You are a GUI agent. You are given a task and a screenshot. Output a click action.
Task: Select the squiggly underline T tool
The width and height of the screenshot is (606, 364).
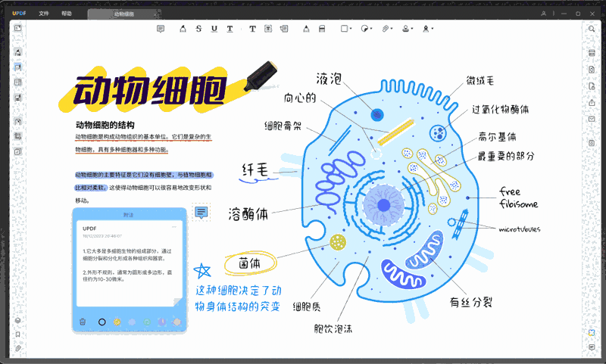pos(230,29)
